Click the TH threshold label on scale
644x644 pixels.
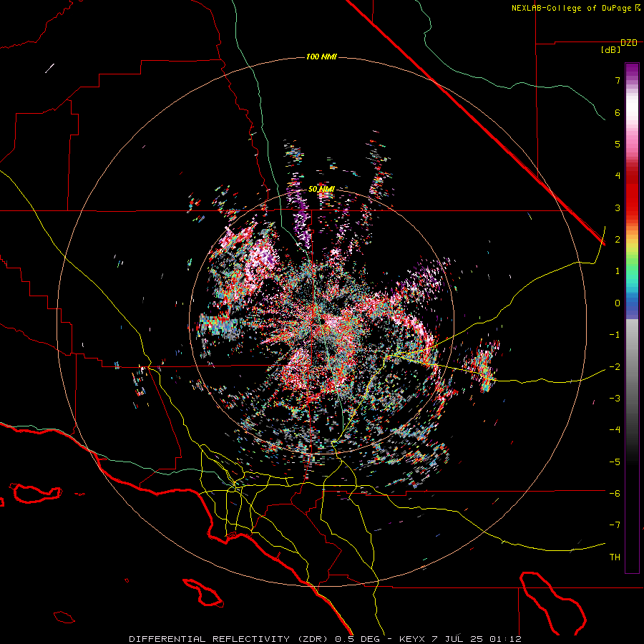615,557
